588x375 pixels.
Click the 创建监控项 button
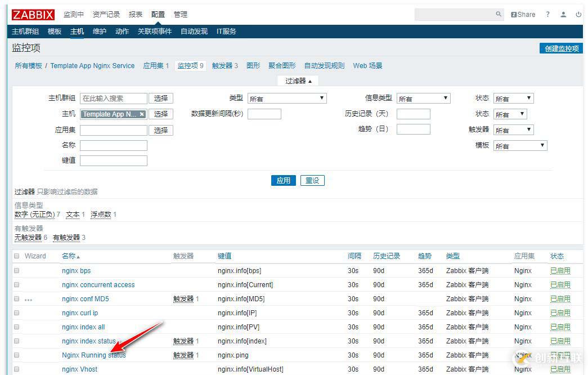point(561,48)
